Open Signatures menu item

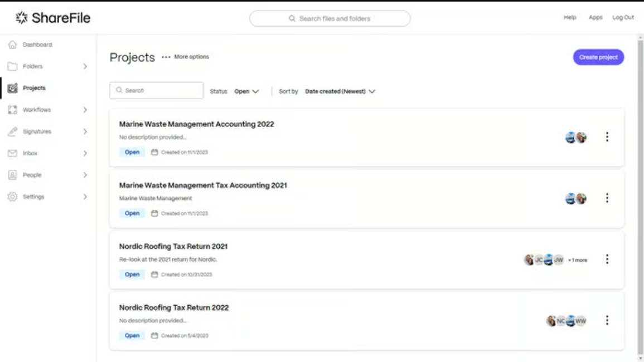point(37,131)
